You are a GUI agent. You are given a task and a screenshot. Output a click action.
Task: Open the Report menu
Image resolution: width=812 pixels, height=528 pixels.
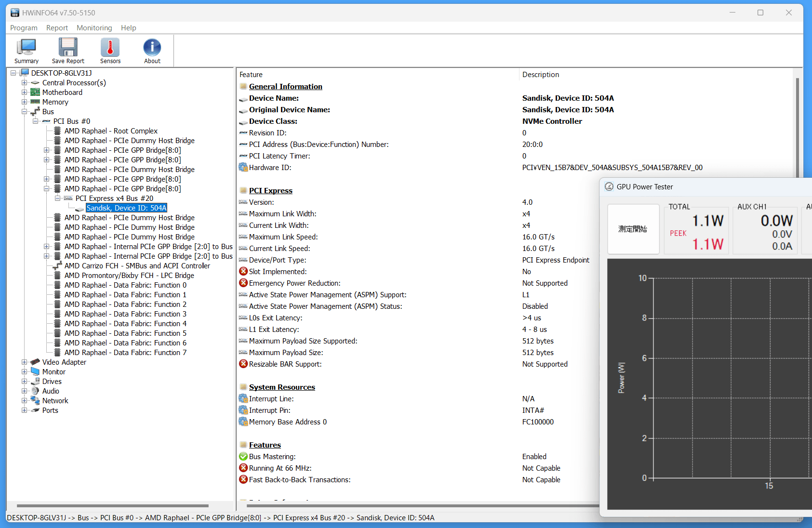(57, 28)
